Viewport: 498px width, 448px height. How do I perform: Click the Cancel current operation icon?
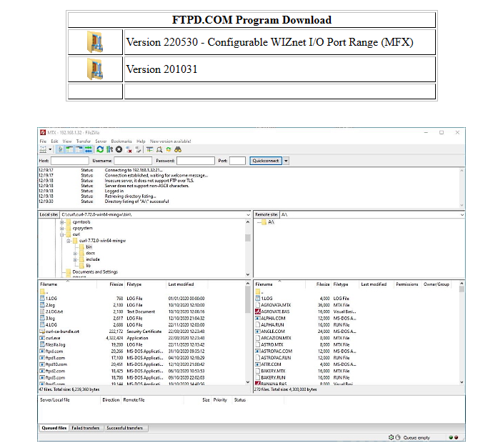(x=119, y=149)
